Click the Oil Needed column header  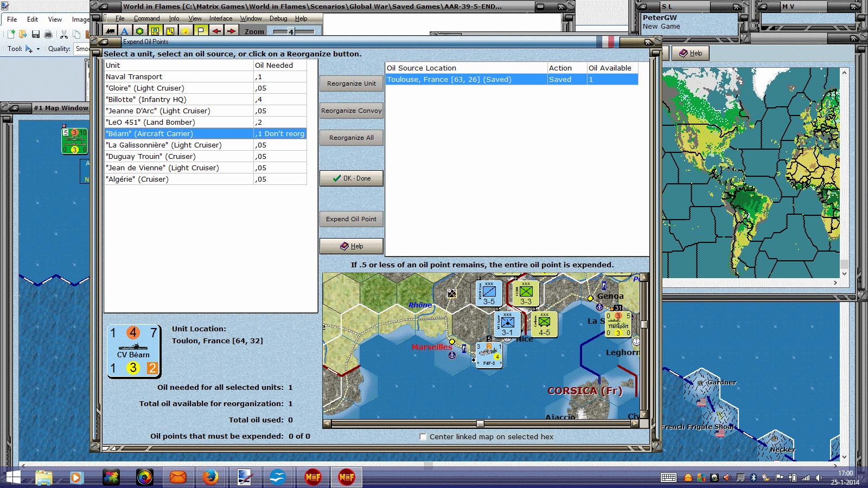[280, 65]
